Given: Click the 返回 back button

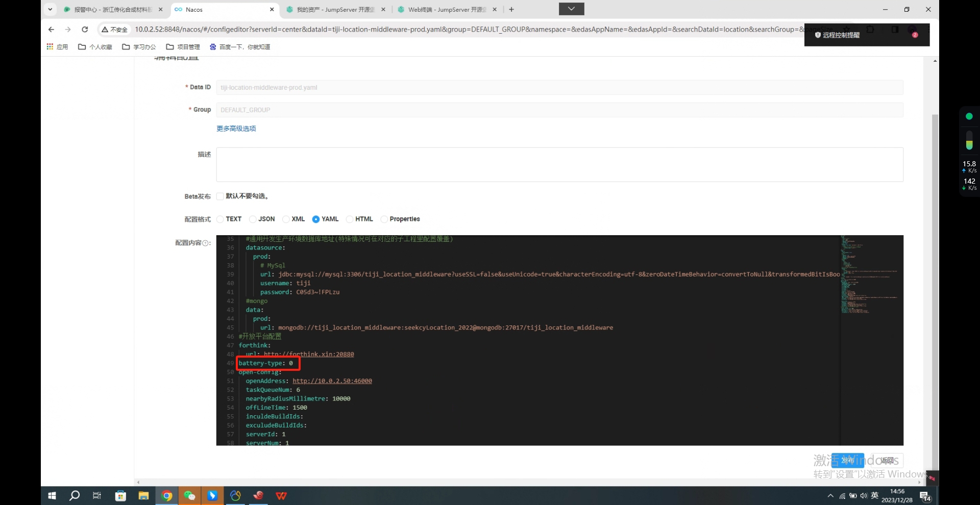Looking at the screenshot, I should (887, 461).
